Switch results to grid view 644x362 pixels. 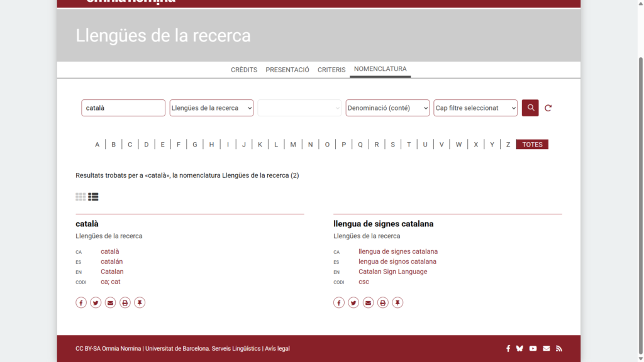[80, 196]
